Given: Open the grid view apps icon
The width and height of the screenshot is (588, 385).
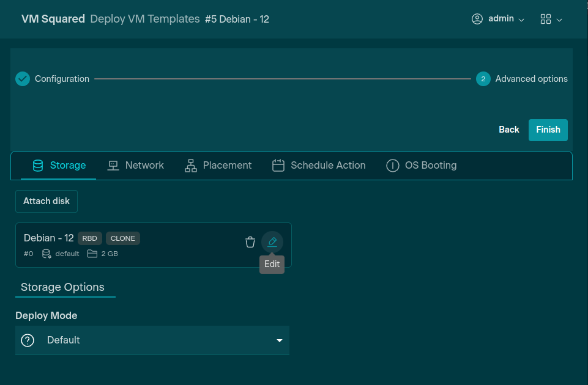Looking at the screenshot, I should tap(546, 19).
